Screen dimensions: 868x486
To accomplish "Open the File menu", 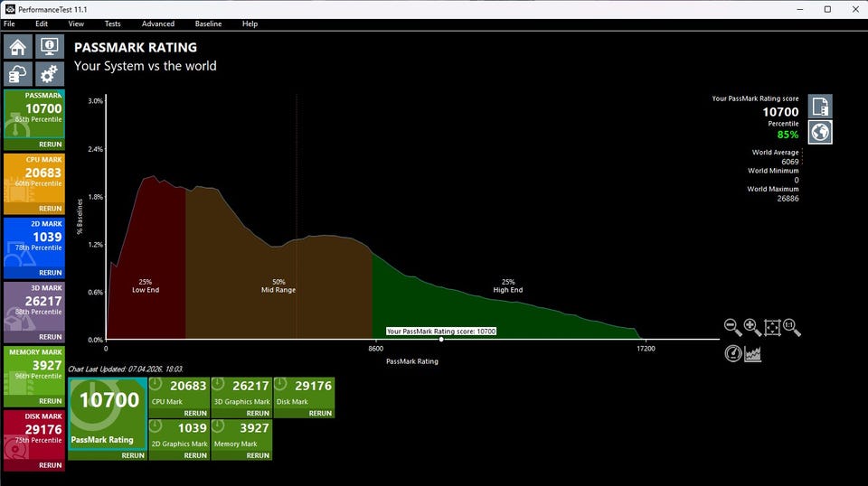I will [9, 23].
